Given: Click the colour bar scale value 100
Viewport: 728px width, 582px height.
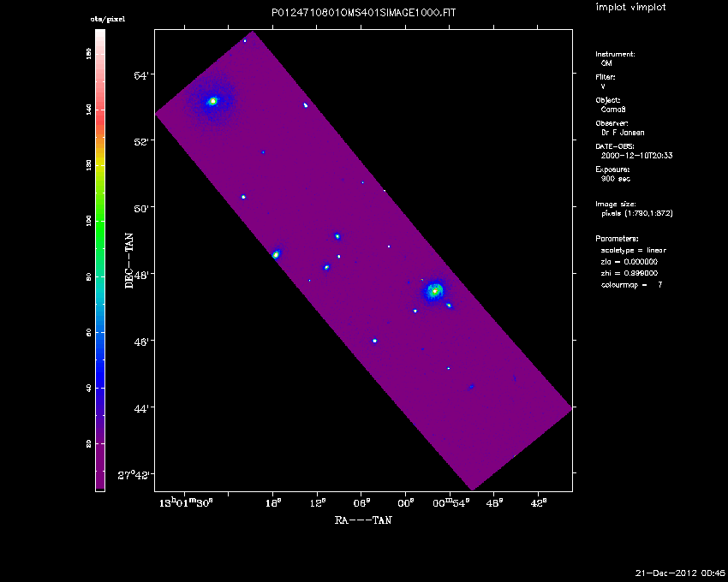Looking at the screenshot, I should (x=89, y=221).
